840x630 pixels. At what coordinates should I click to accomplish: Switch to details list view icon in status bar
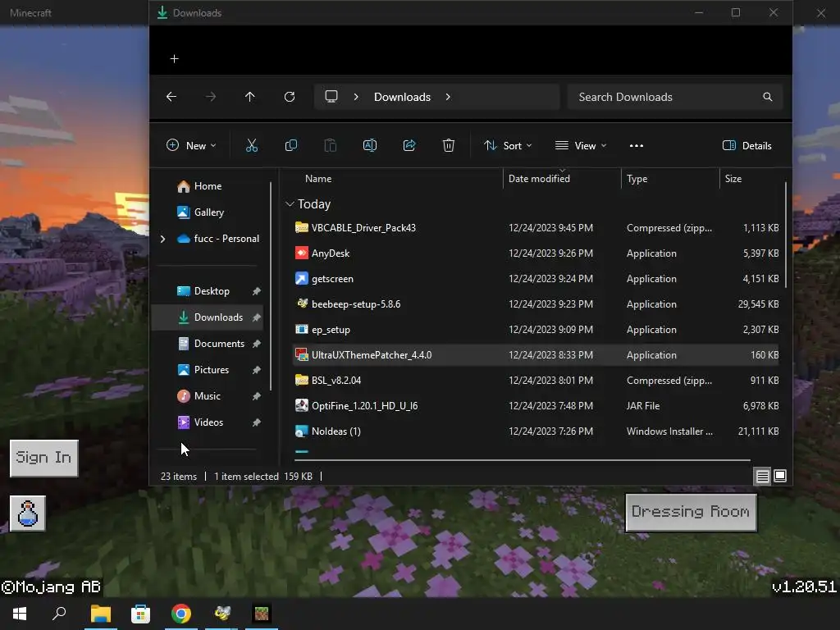point(762,476)
